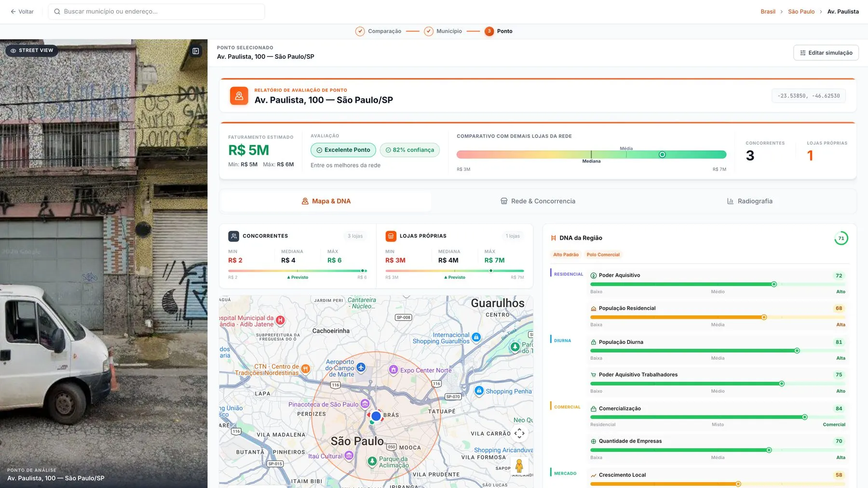Click the map pan control icon
Viewport: 868px width, 488px height.
[x=519, y=433]
